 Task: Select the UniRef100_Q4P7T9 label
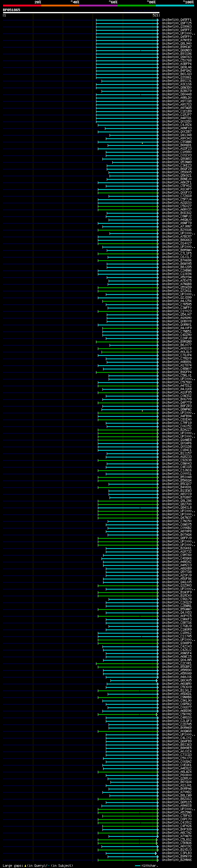pyautogui.click(x=176, y=403)
